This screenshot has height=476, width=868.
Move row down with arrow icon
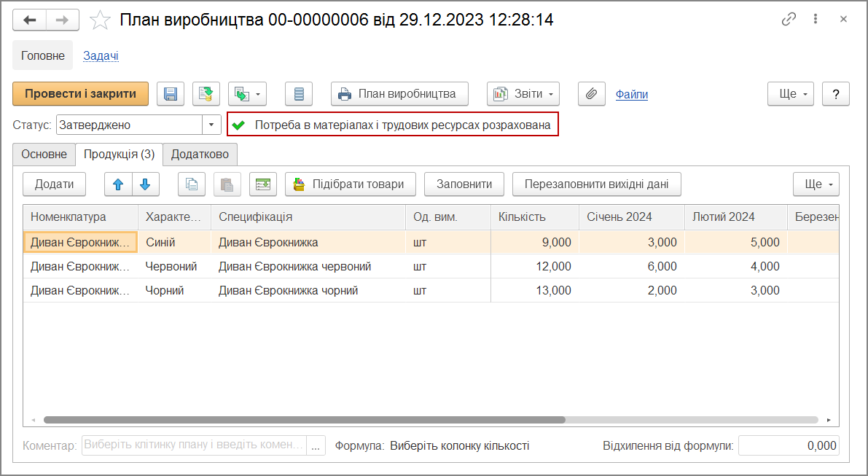point(145,184)
